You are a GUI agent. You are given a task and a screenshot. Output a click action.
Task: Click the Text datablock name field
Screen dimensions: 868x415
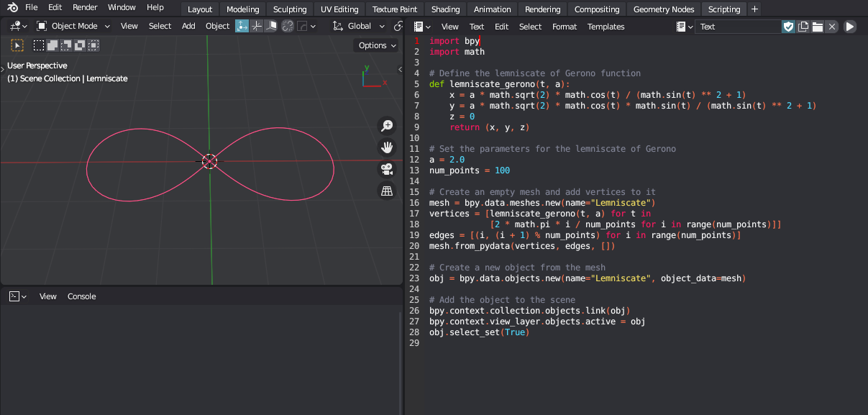738,27
